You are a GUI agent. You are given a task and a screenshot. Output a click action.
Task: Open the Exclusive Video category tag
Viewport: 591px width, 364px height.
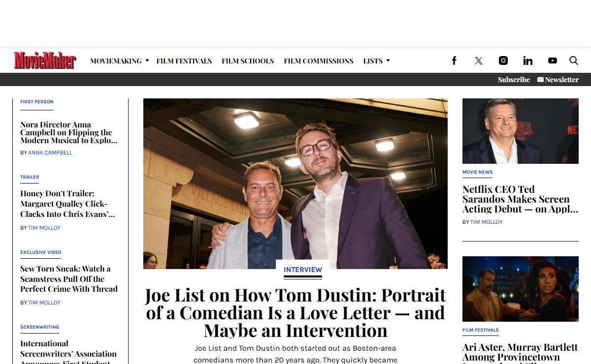click(x=41, y=252)
